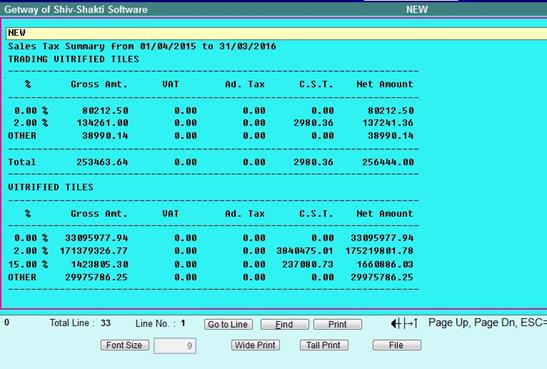Focus the font size value field
The height and width of the screenshot is (369, 547).
[175, 345]
